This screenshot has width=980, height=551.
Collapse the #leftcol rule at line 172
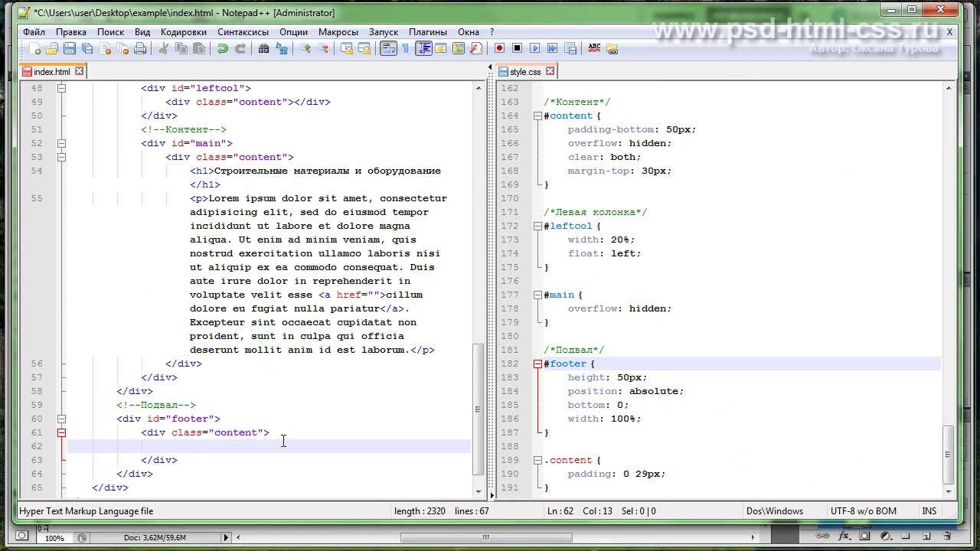537,226
